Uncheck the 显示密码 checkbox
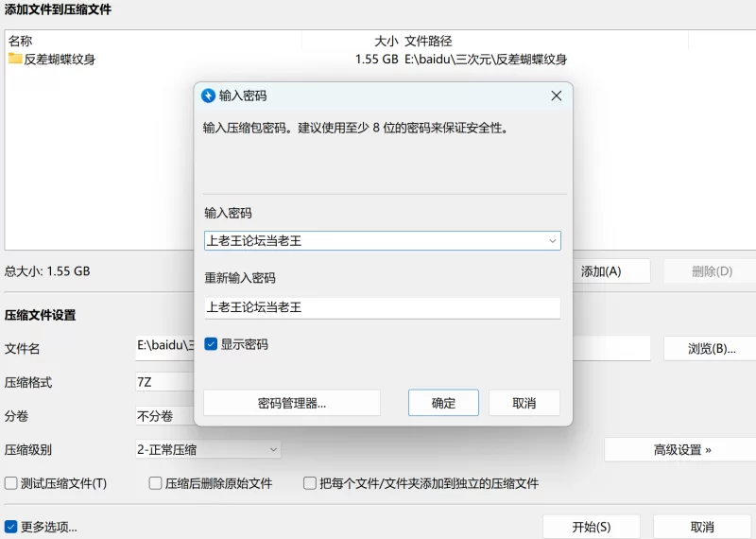 click(x=211, y=344)
